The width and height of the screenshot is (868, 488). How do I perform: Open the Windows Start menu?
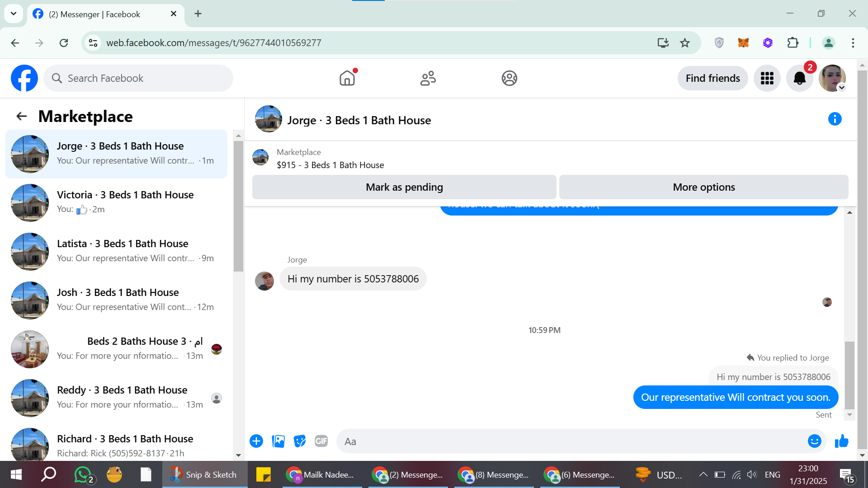pos(16,474)
